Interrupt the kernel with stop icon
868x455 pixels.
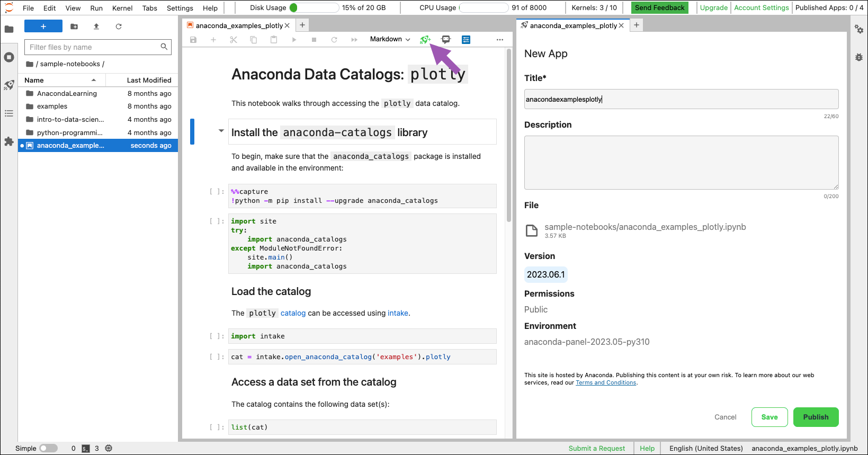314,40
